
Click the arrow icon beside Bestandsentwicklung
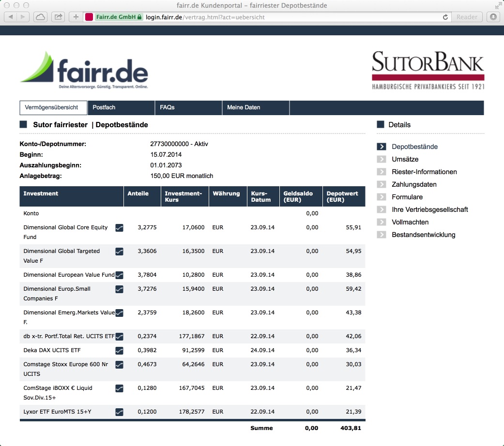point(381,235)
